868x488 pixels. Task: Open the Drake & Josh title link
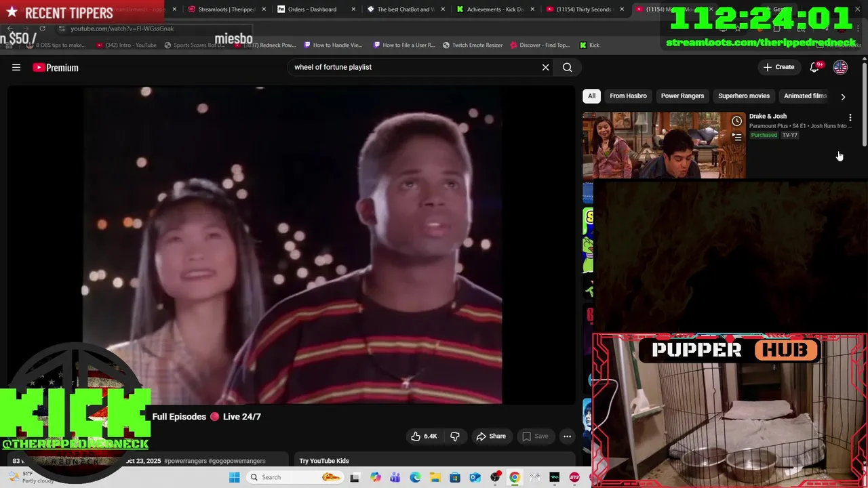coord(768,116)
